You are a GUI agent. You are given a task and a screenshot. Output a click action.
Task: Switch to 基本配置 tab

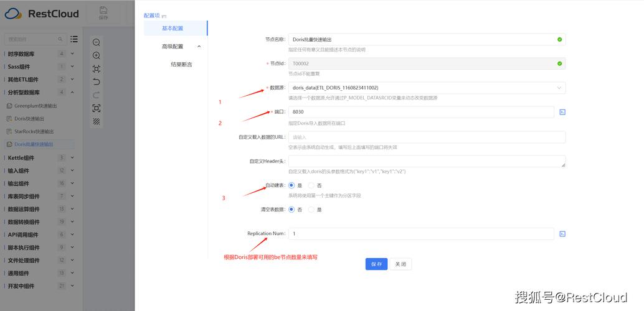176,29
